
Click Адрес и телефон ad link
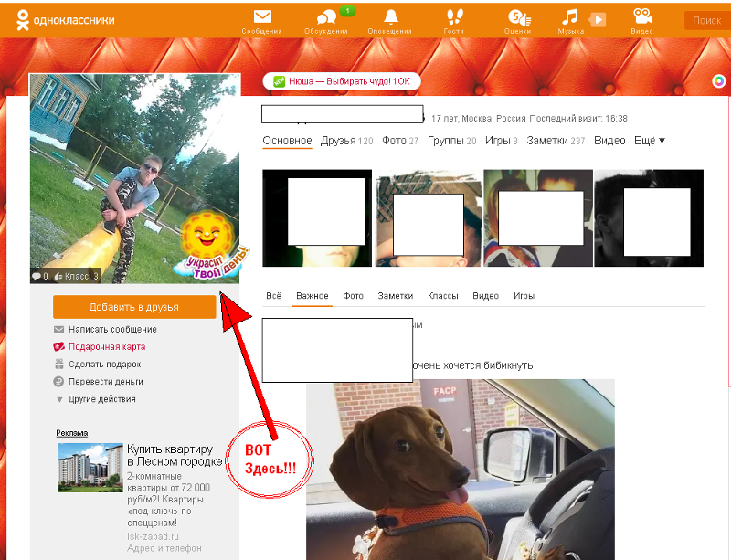click(164, 548)
